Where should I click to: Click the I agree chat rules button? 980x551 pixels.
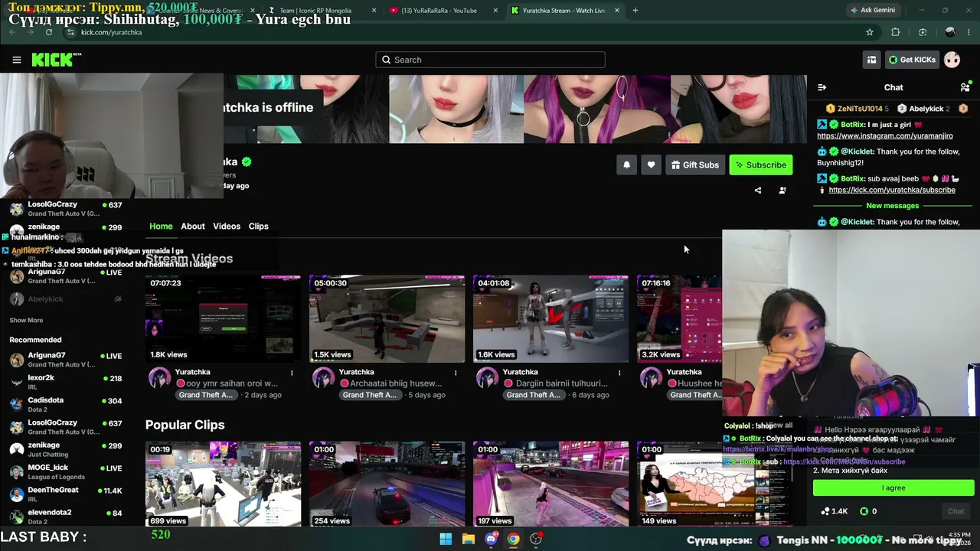click(893, 487)
